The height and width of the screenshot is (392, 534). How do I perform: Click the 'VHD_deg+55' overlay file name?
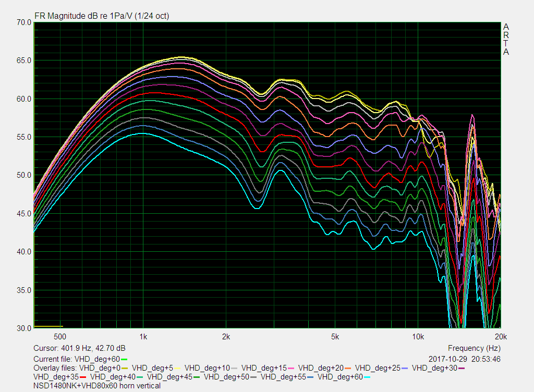284,377
